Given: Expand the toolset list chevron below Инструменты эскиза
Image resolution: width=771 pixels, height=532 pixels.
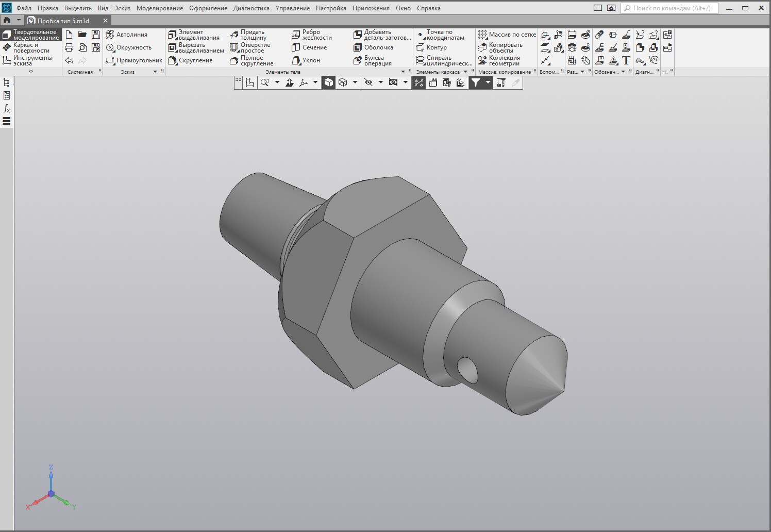Looking at the screenshot, I should [x=31, y=71].
